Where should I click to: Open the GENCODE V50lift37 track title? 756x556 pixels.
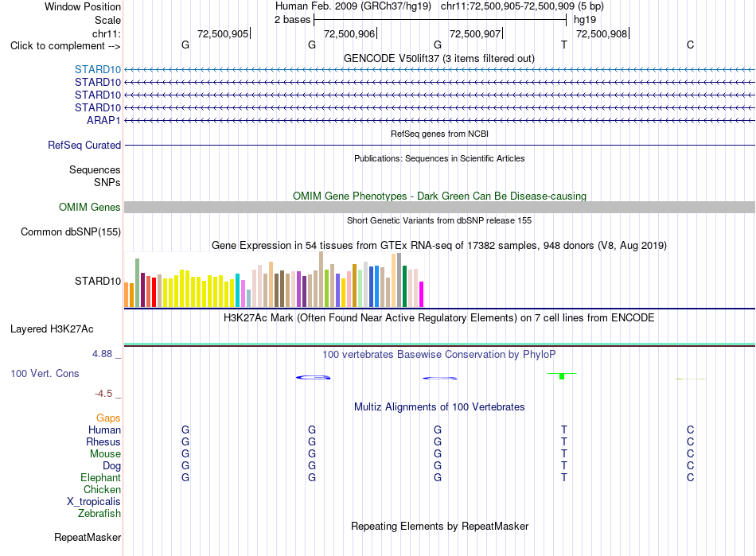[x=439, y=58]
